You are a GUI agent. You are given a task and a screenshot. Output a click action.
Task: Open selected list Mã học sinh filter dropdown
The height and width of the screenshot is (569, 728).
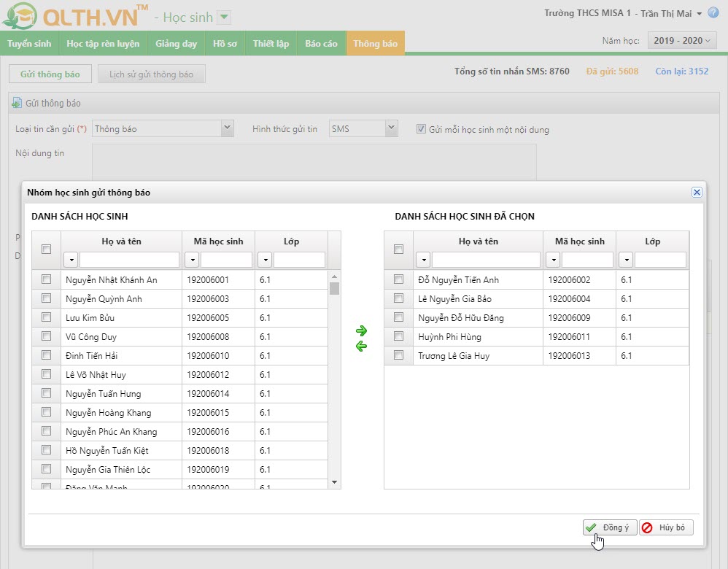[553, 260]
